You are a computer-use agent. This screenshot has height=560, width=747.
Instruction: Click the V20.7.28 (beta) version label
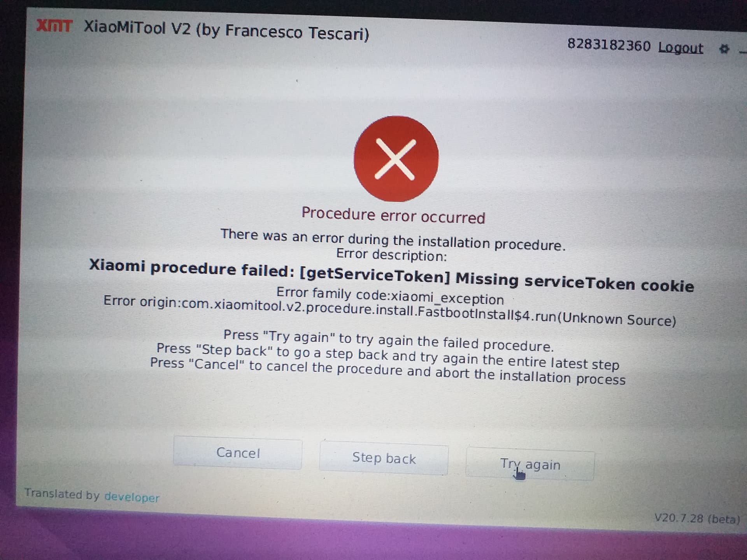point(697,518)
